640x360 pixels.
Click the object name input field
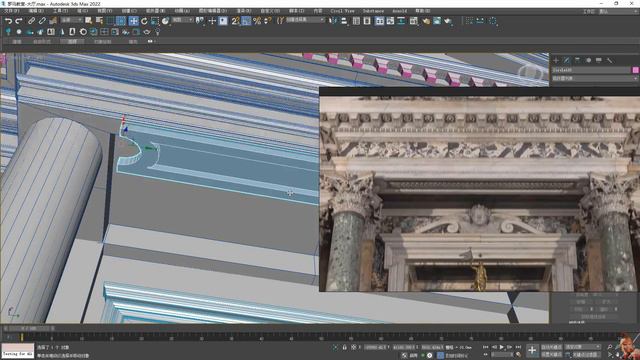[x=591, y=70]
